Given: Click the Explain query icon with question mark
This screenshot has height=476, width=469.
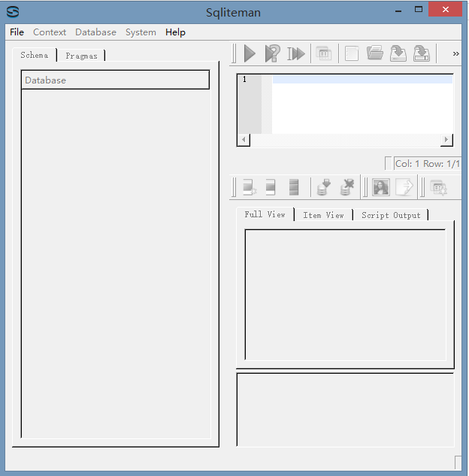Looking at the screenshot, I should 272,53.
